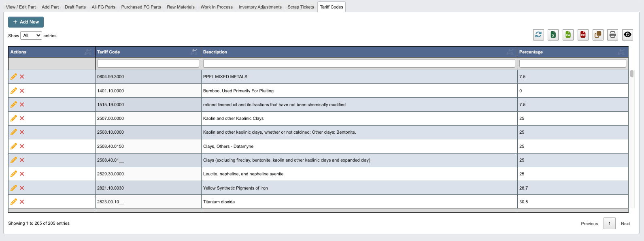
Task: Delete tariff code 2821.10.0030
Action: [x=22, y=188]
